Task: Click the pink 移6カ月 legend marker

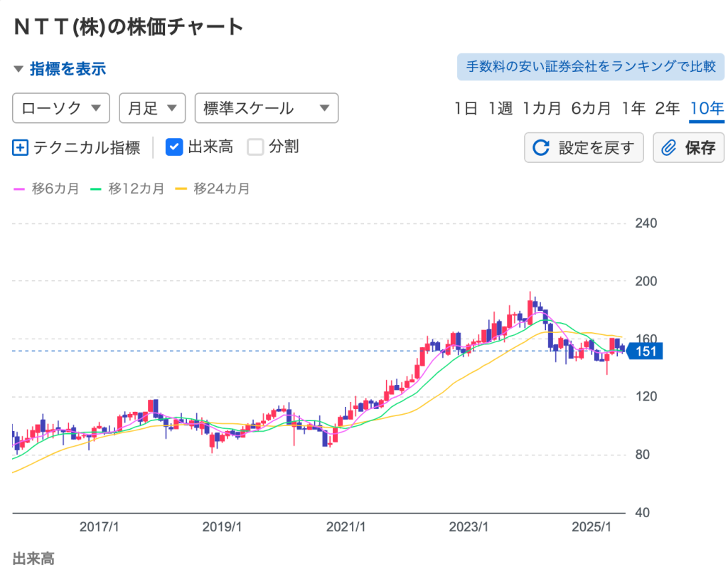Action: point(20,189)
